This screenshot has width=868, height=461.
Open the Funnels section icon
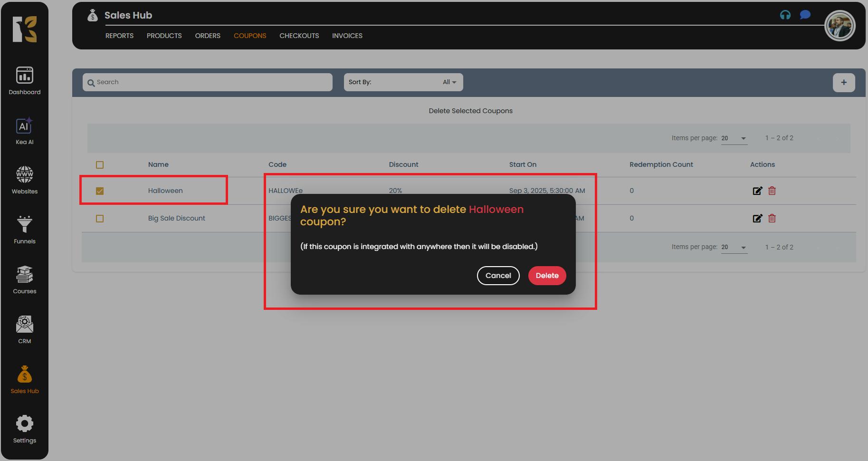[25, 225]
